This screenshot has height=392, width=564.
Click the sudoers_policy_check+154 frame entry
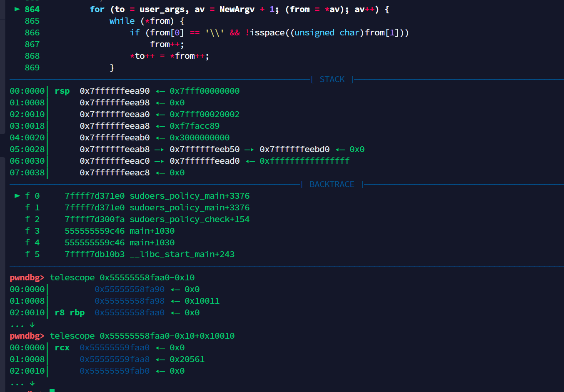click(x=190, y=219)
